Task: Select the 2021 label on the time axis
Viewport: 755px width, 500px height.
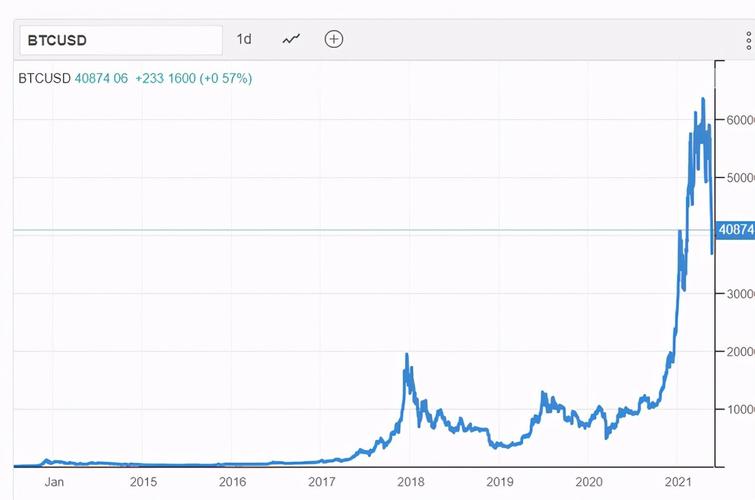Action: 678,482
